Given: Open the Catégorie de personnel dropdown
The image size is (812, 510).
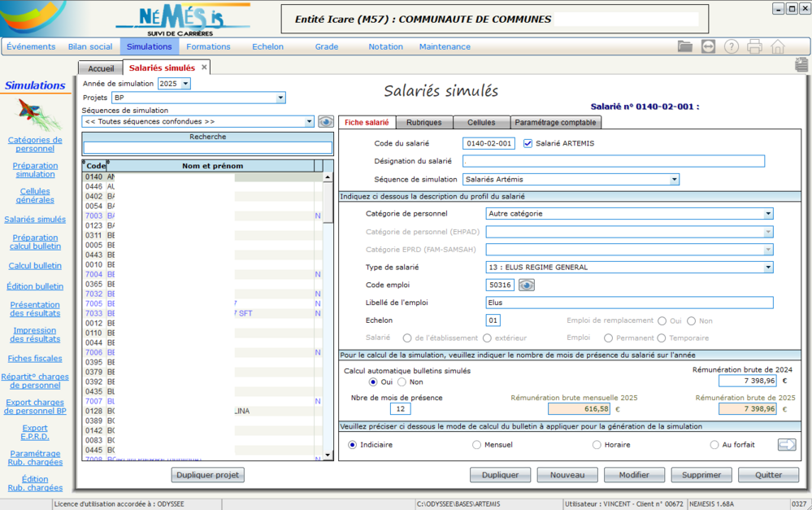Looking at the screenshot, I should pos(768,214).
